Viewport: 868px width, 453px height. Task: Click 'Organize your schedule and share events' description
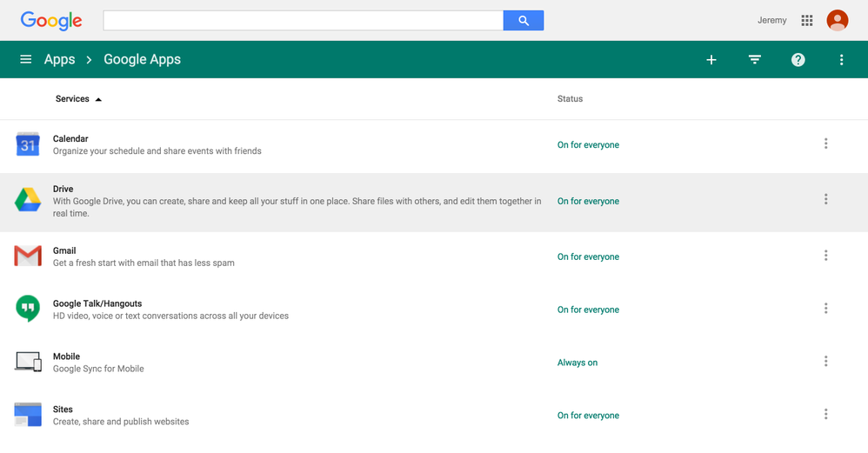tap(157, 151)
